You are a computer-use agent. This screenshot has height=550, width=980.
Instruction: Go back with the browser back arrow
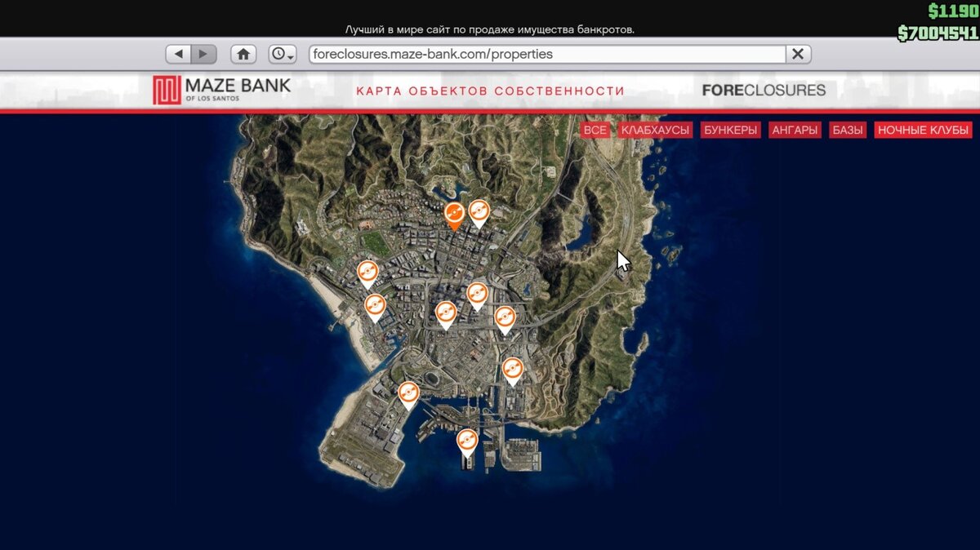point(179,54)
